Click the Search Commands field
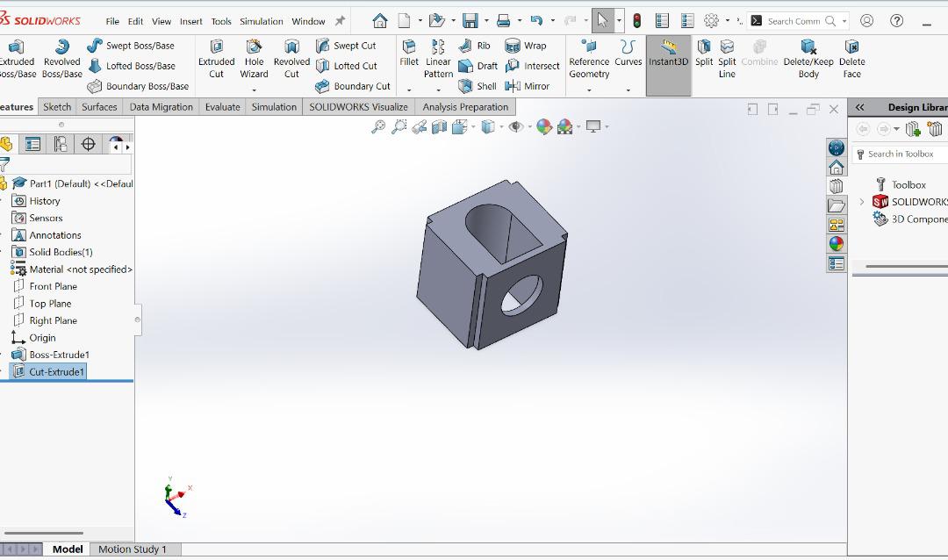 pos(798,21)
